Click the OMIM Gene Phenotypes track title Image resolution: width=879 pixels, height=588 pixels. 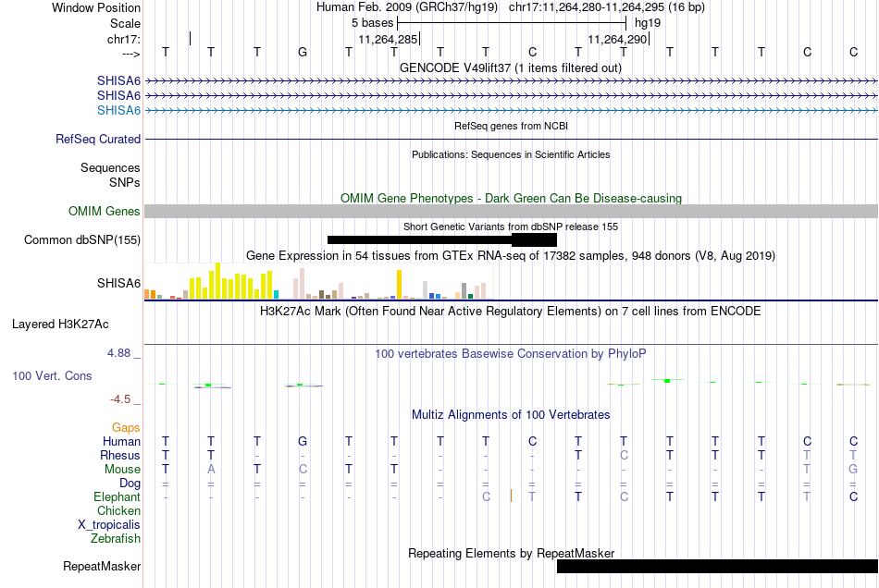click(511, 198)
